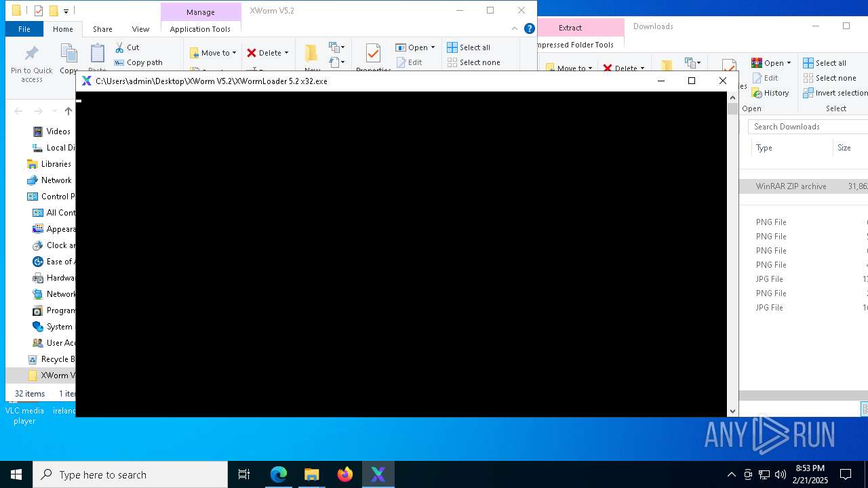Click the console scrollbar up arrow
This screenshot has height=488, width=868.
coord(732,97)
